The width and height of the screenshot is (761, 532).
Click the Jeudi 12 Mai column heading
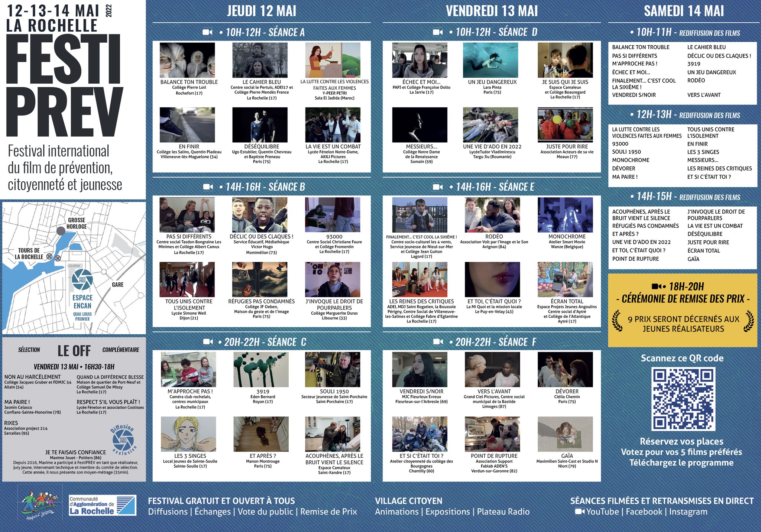coord(262,11)
